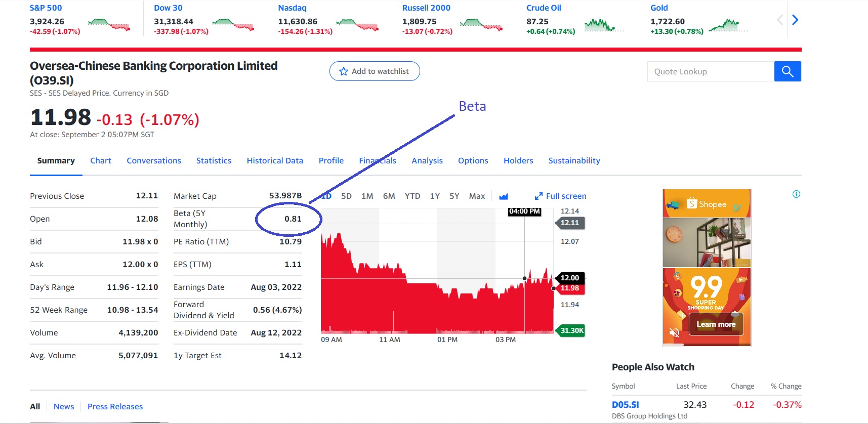Set chart range to YTD

[412, 196]
